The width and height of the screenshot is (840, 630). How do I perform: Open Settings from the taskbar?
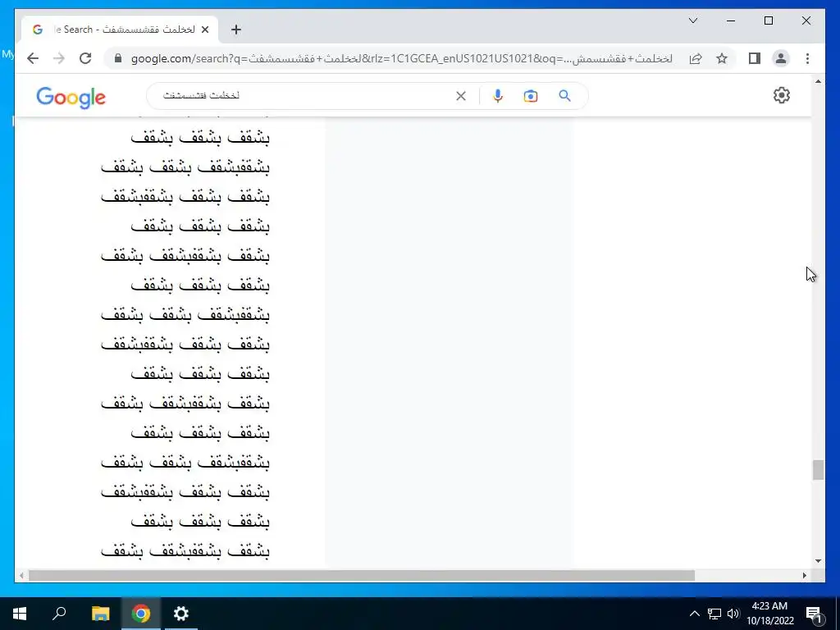pos(181,614)
